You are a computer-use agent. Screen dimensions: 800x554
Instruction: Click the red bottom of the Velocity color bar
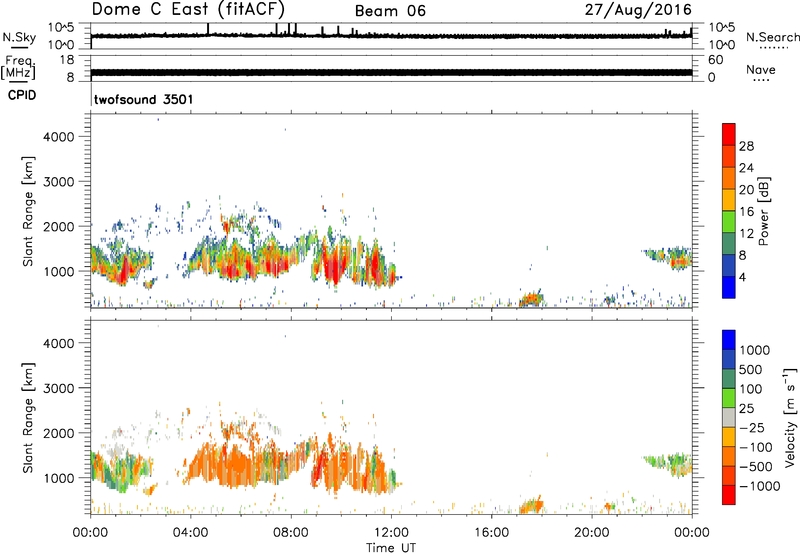(x=729, y=495)
